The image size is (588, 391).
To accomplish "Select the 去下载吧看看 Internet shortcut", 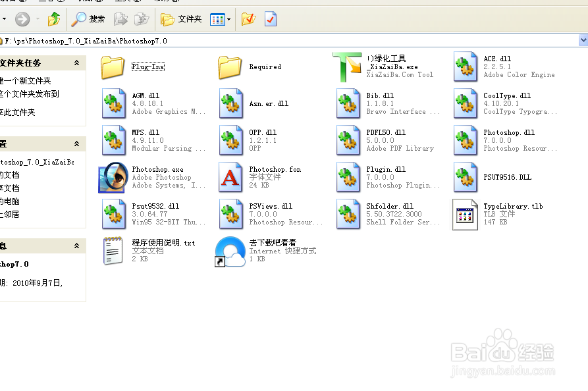I will tap(230, 251).
